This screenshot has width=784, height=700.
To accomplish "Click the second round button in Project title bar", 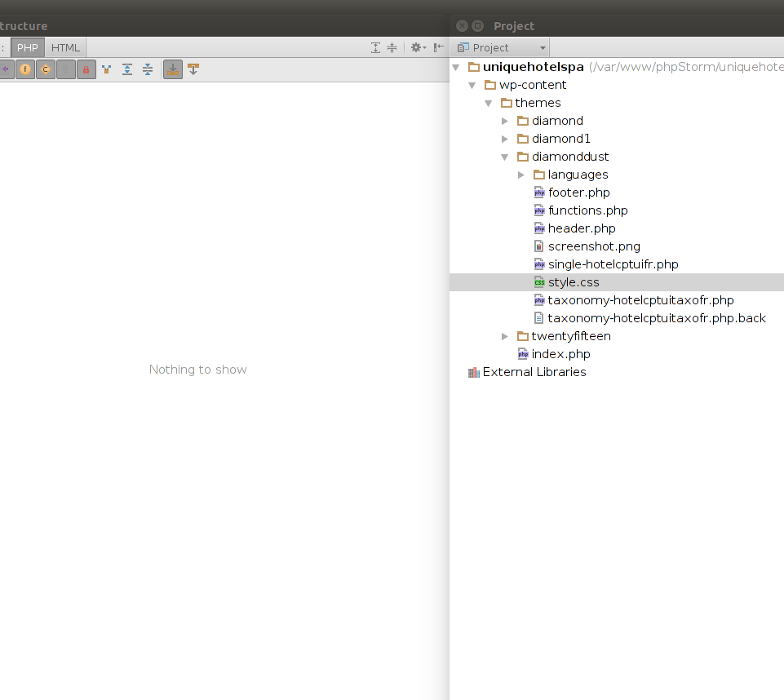I will 478,25.
